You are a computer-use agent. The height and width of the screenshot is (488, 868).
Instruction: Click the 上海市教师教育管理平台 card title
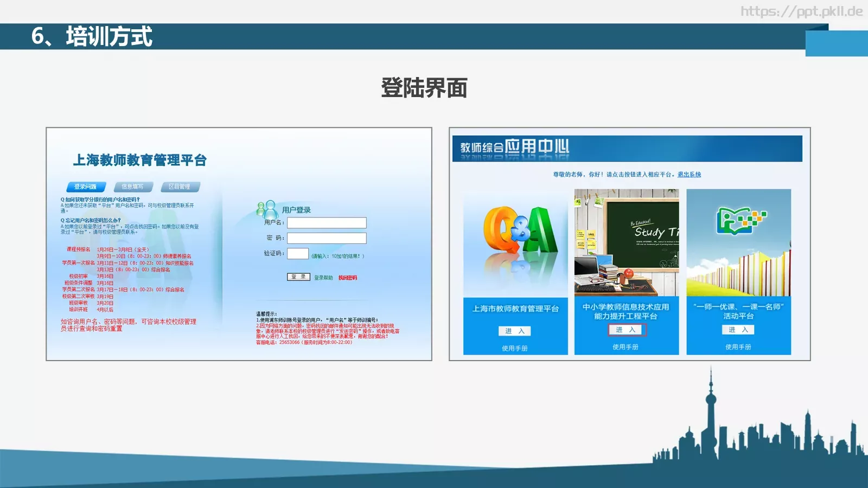[x=515, y=309]
